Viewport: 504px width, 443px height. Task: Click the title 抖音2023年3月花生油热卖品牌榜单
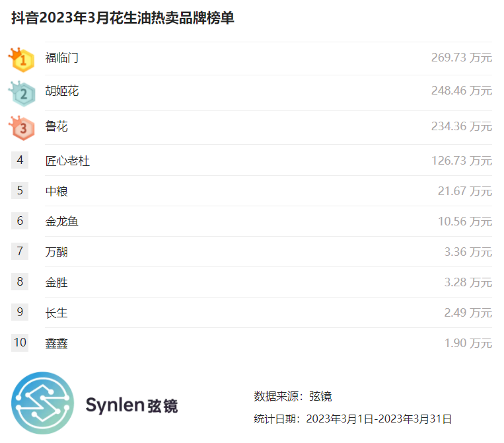pos(123,18)
